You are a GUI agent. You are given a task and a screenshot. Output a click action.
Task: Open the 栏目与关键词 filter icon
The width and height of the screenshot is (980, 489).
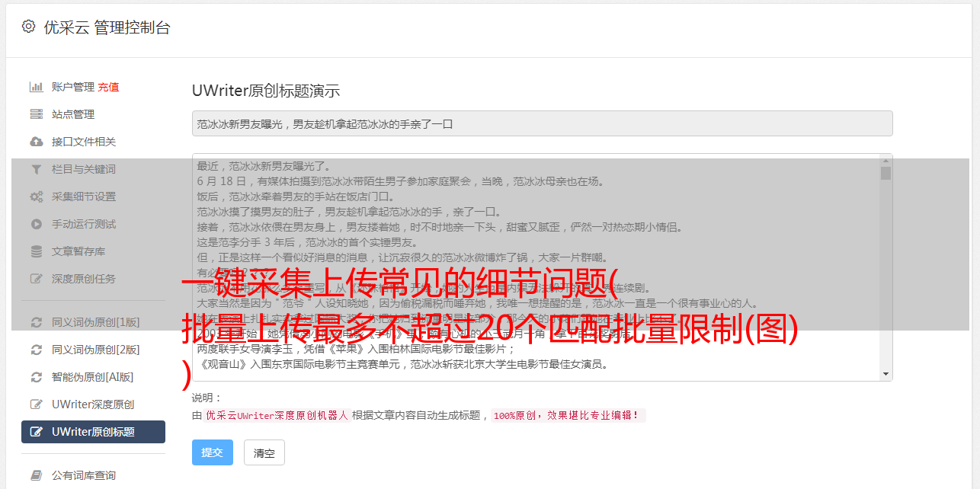(x=36, y=169)
